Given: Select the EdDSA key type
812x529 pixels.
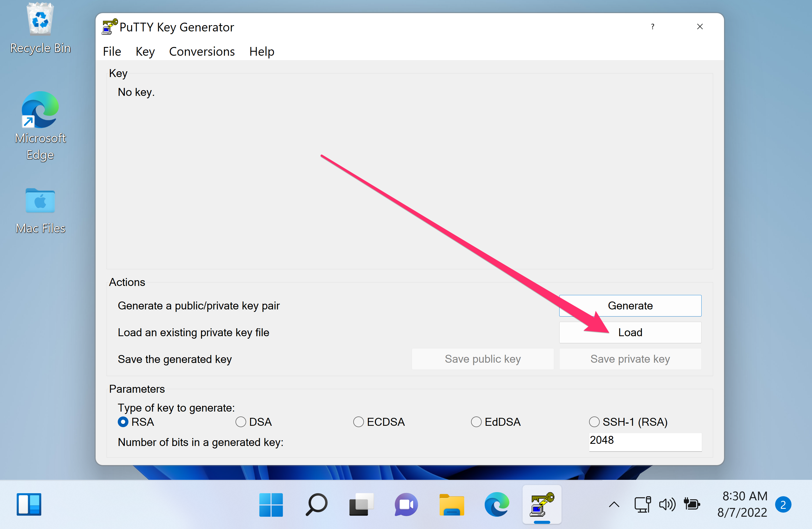Looking at the screenshot, I should [496, 422].
